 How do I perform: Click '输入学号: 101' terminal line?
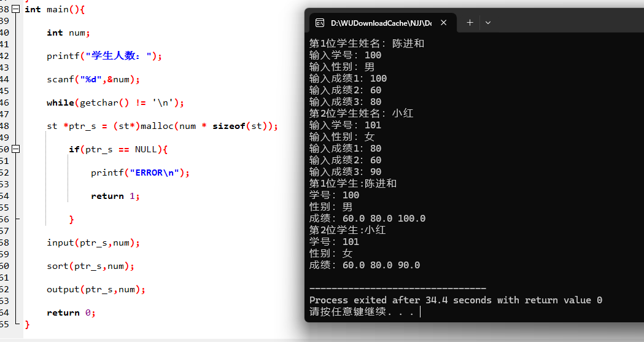(x=346, y=125)
